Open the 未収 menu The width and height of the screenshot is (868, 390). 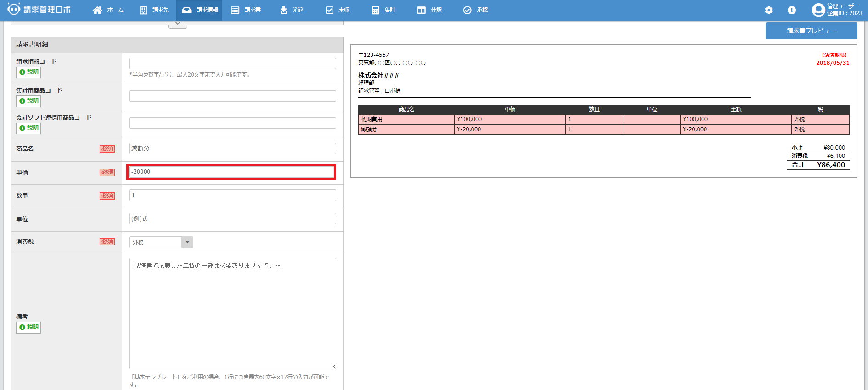(x=338, y=10)
